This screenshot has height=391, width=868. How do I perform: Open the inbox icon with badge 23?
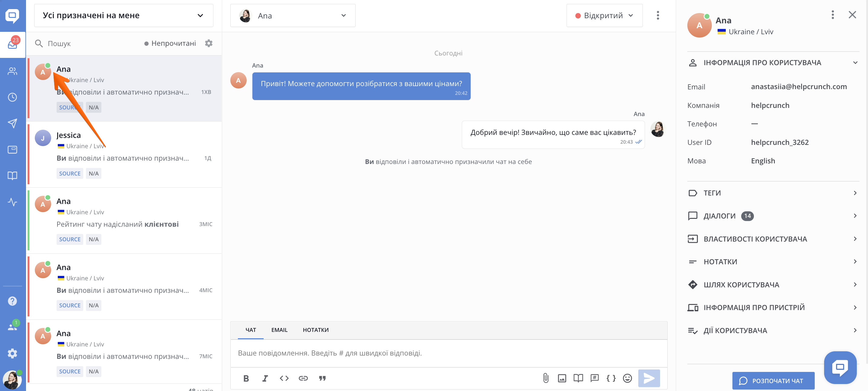[x=12, y=45]
